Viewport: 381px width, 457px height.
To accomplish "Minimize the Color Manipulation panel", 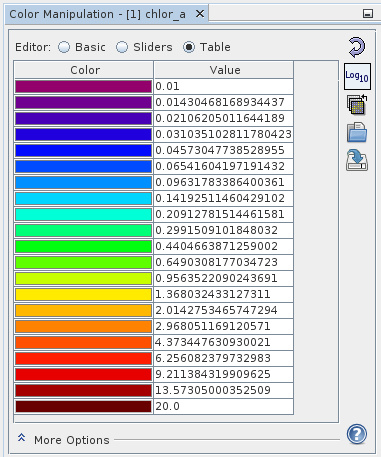I will click(x=368, y=14).
